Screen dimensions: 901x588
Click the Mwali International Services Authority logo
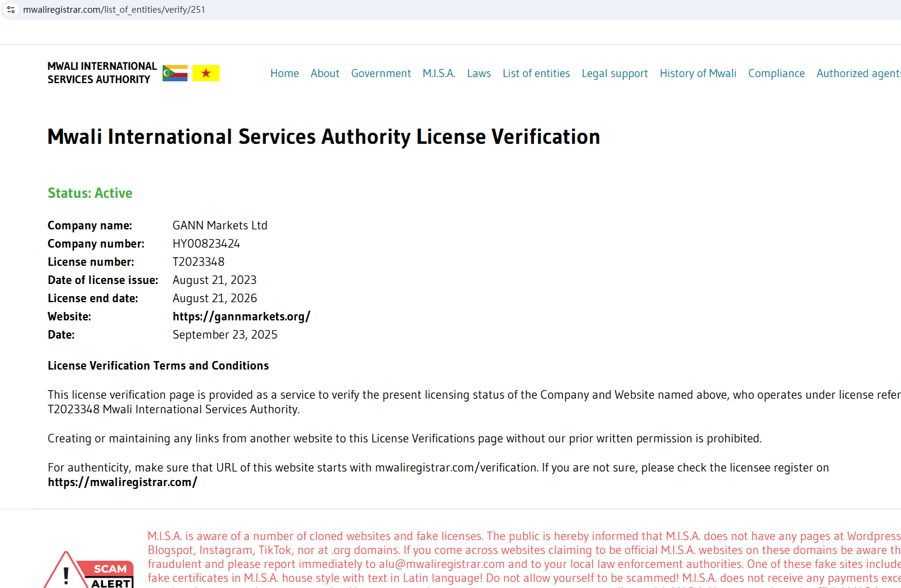(102, 73)
